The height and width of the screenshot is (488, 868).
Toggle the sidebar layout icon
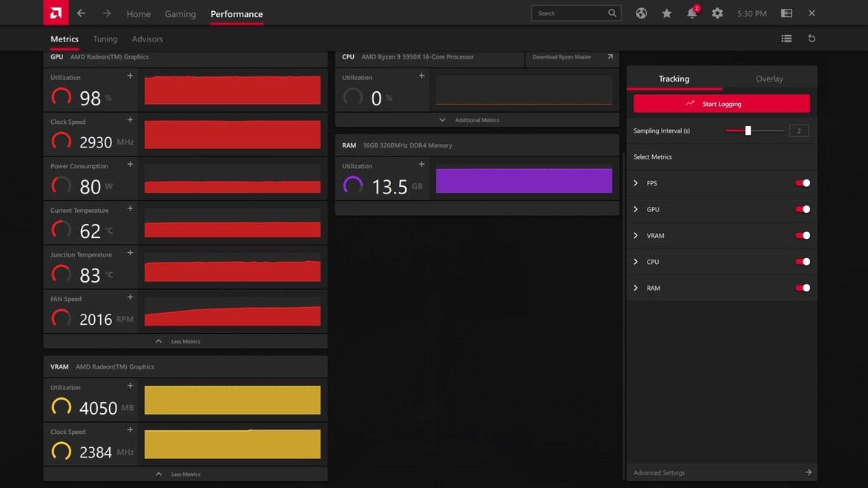click(x=786, y=13)
